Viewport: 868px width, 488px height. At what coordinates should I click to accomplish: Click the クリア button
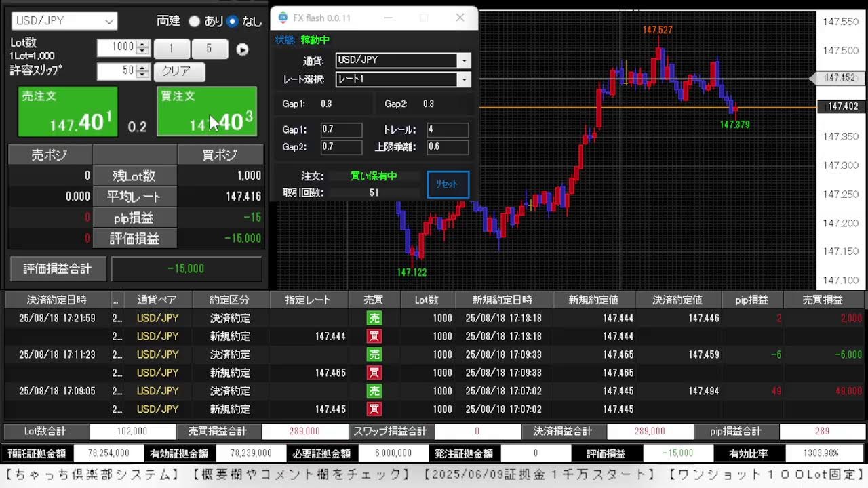tap(179, 71)
